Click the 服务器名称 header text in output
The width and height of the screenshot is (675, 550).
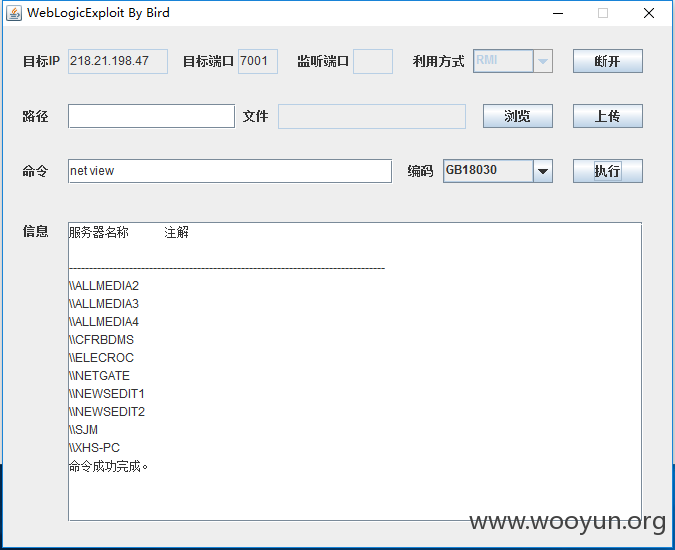click(x=99, y=232)
